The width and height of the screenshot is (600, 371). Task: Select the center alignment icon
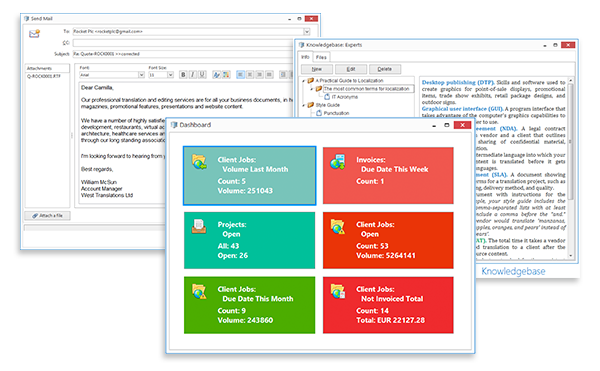tap(250, 75)
